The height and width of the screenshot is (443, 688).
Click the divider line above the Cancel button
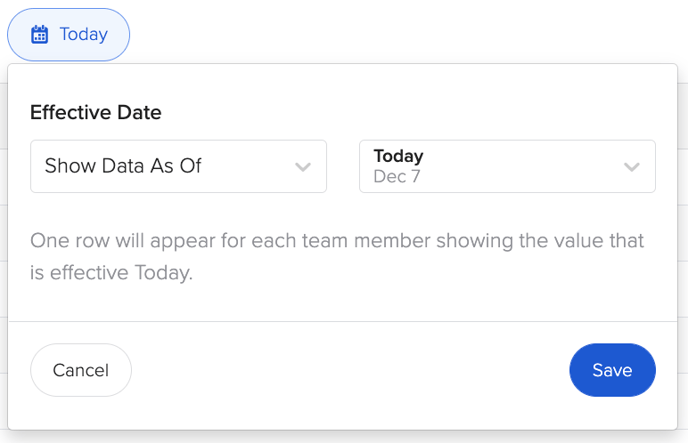click(x=343, y=322)
